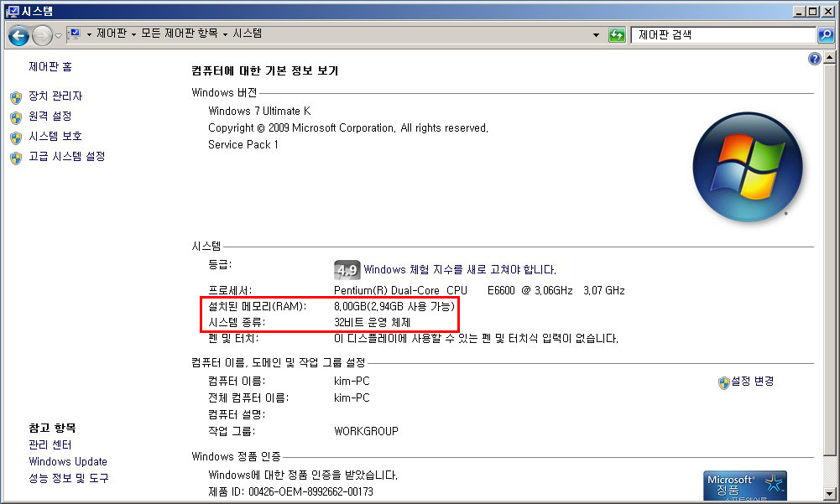Open 원격 설정 from the left pane
Viewport: 840px width, 504px height.
click(50, 117)
